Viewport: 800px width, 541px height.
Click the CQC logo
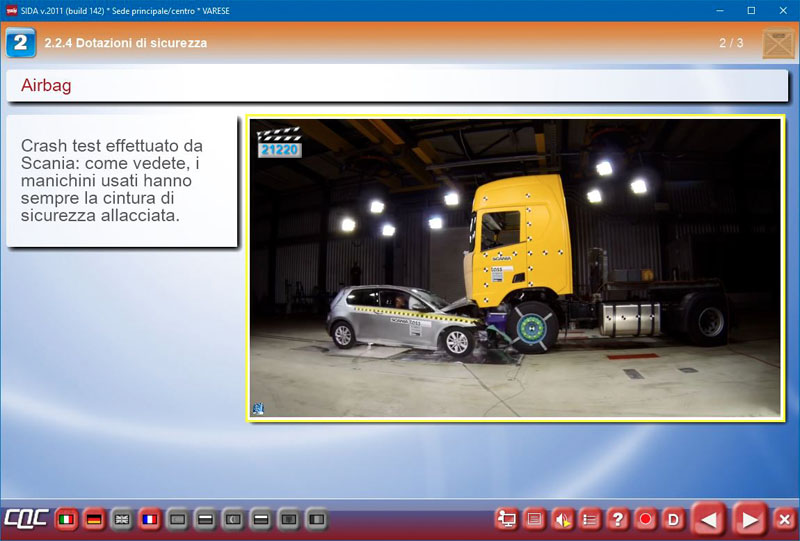24,519
